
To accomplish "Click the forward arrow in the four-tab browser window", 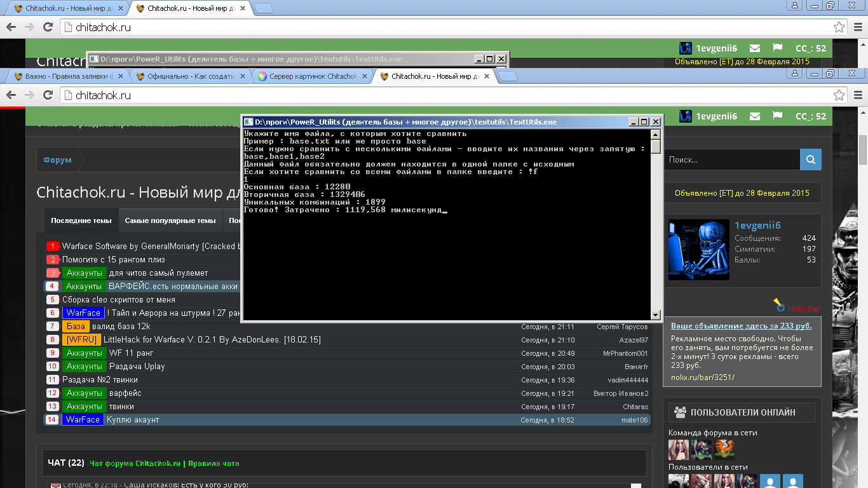I will 29,95.
